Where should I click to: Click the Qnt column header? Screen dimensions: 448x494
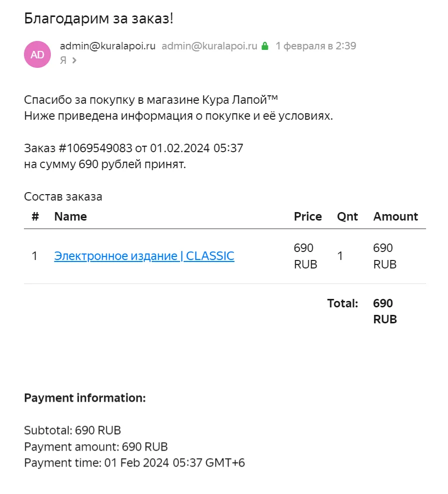[x=348, y=217]
